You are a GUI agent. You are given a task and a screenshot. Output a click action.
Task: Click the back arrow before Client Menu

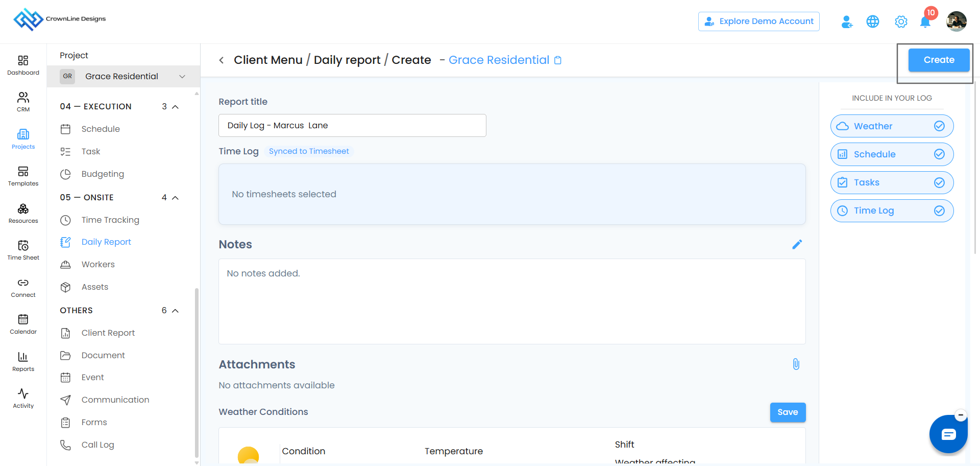pos(222,60)
